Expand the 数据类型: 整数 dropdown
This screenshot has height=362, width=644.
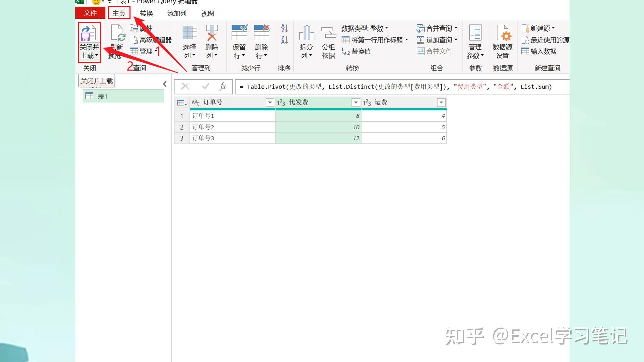[386, 28]
